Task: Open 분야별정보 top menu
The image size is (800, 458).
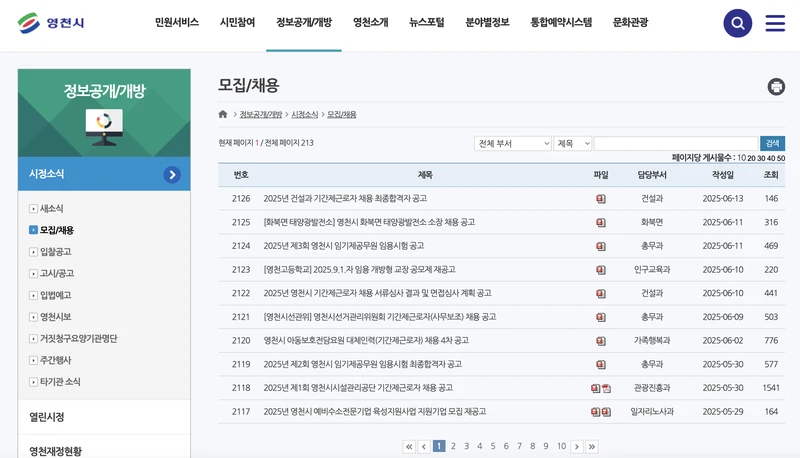Action: [487, 22]
